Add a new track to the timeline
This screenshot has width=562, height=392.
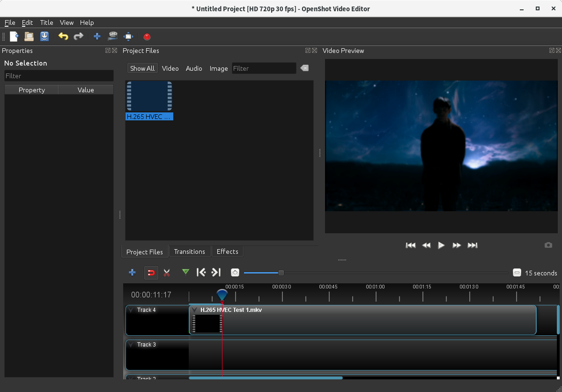pos(132,272)
